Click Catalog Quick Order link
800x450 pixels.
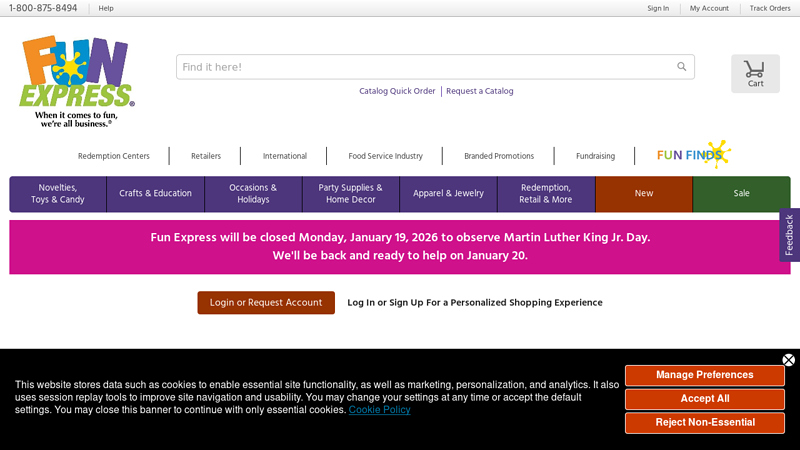pos(397,91)
